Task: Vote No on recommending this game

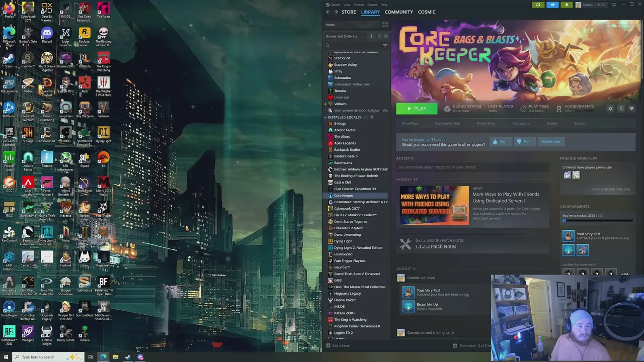Action: 523,142
